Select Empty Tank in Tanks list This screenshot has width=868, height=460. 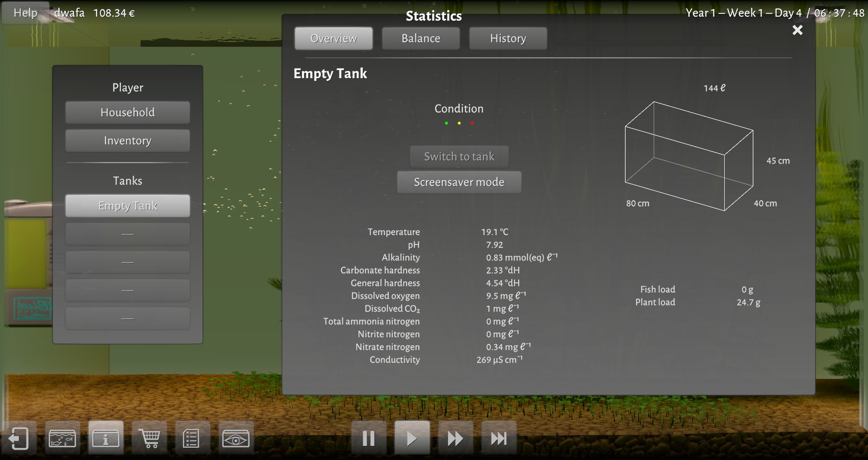127,206
